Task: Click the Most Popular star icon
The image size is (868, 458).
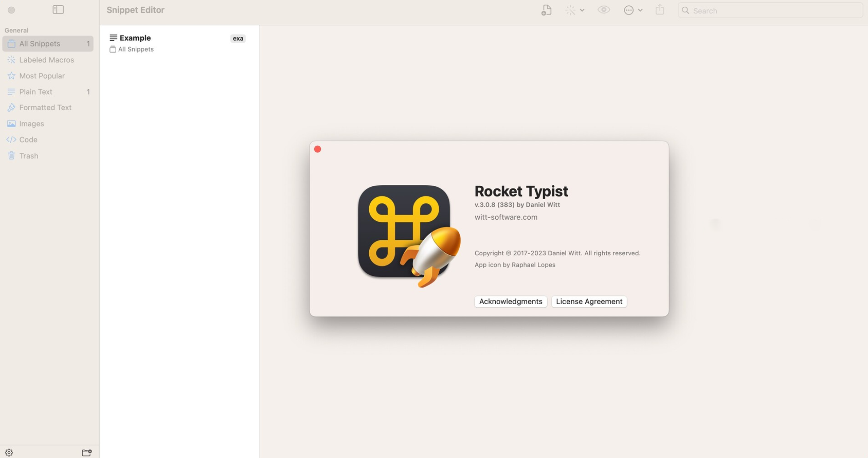Action: click(x=12, y=76)
